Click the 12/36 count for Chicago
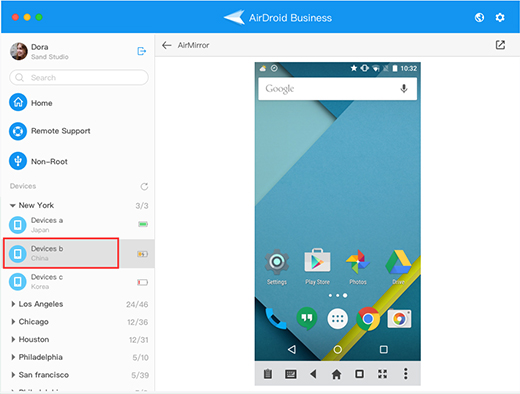The image size is (520, 394). [138, 322]
